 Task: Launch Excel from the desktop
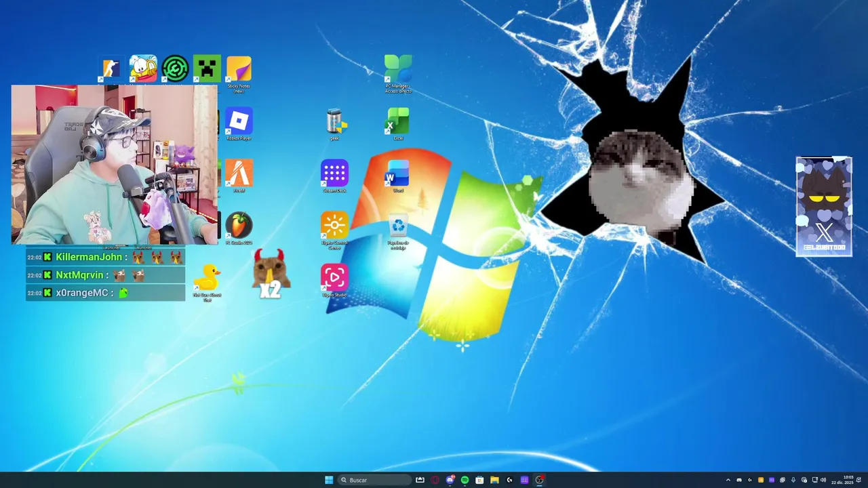click(398, 124)
